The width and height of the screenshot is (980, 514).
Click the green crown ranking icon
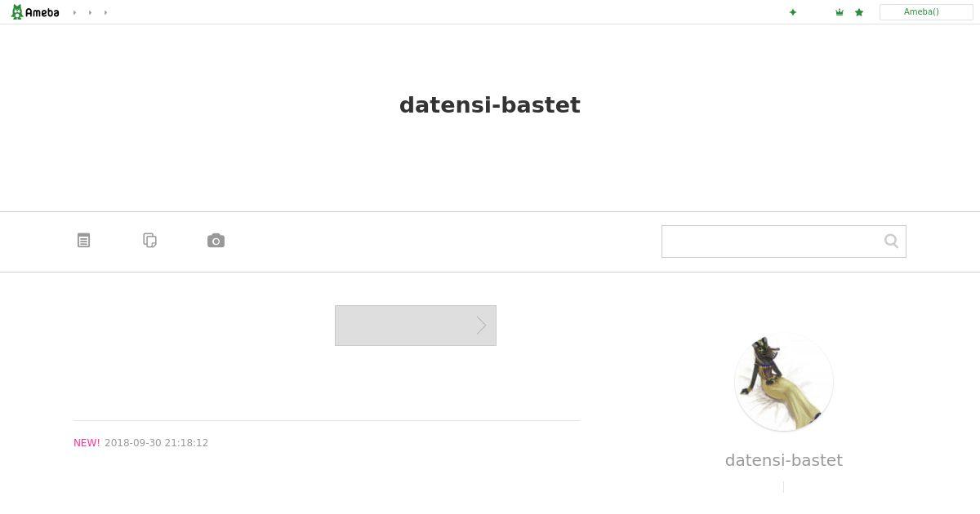point(840,12)
